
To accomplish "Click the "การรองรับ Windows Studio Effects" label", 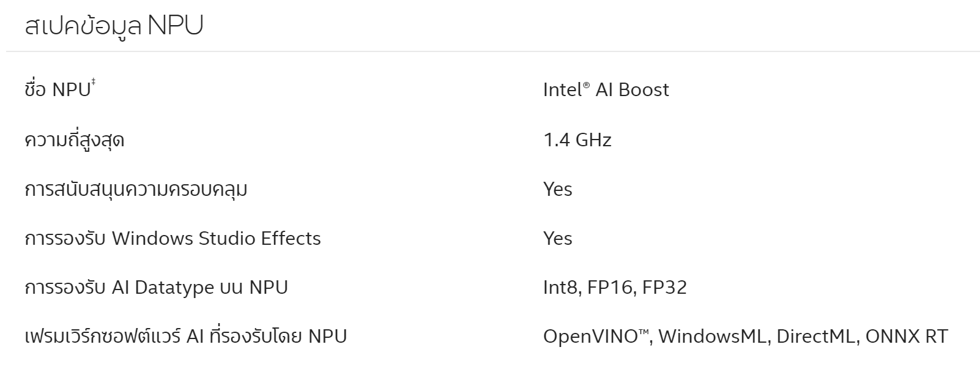I will 173,238.
